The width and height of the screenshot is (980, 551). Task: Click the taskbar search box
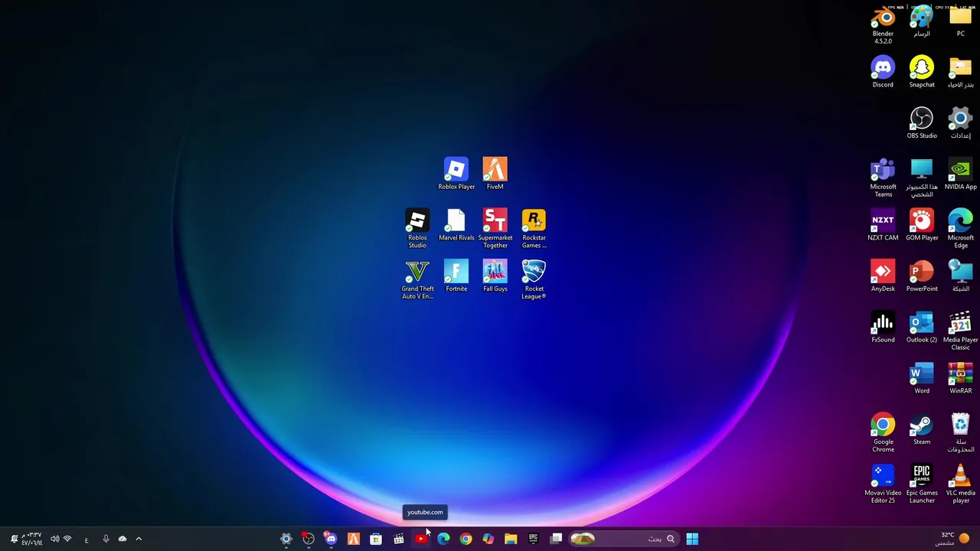tap(624, 539)
